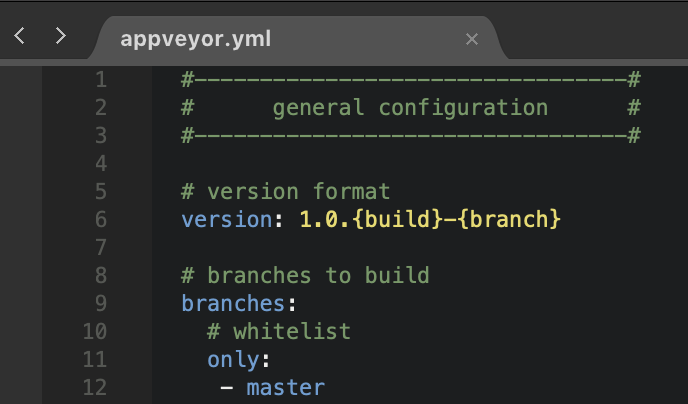Click the '1.0.{build}-{branch}' value
Image resolution: width=688 pixels, height=404 pixels.
point(430,219)
